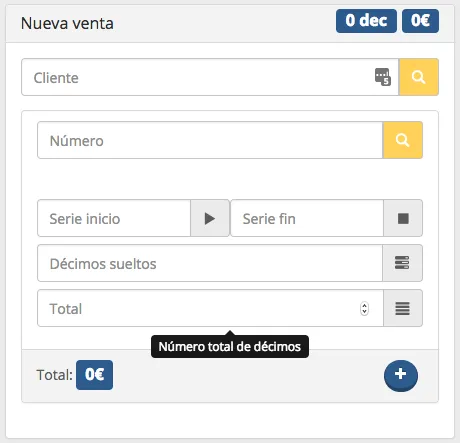Click the yellow search button beside Cliente

(x=419, y=77)
